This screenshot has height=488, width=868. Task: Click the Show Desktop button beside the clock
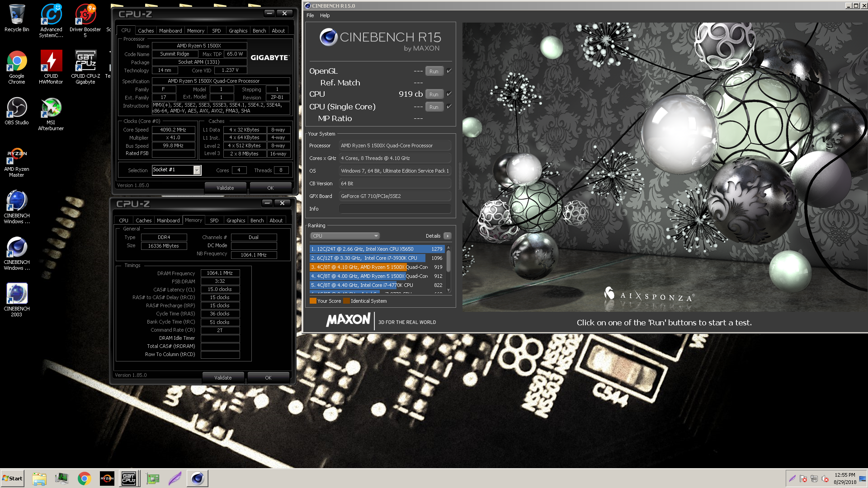[863, 479]
